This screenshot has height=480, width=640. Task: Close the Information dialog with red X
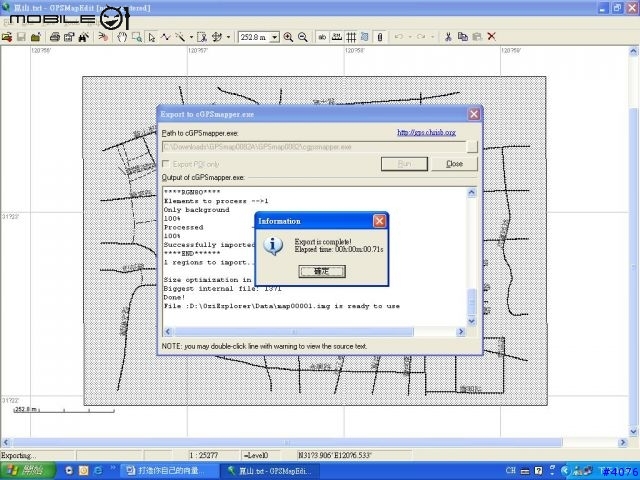[379, 221]
